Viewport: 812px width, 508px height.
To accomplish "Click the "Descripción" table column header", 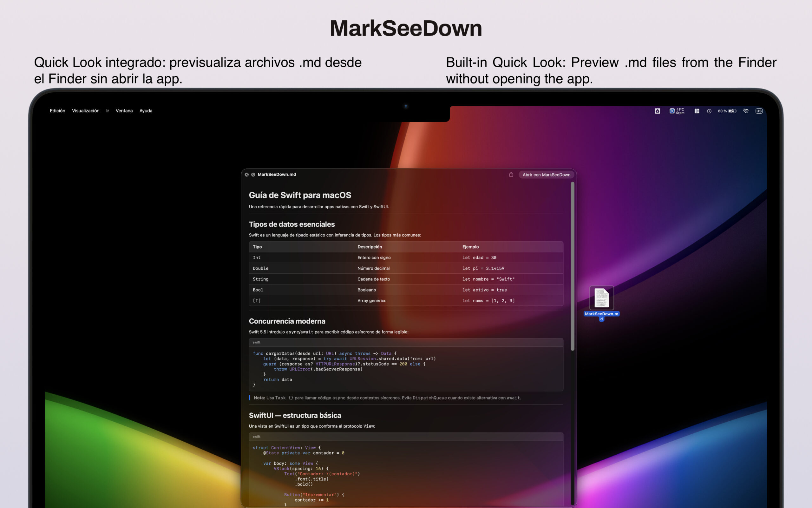I will [370, 247].
